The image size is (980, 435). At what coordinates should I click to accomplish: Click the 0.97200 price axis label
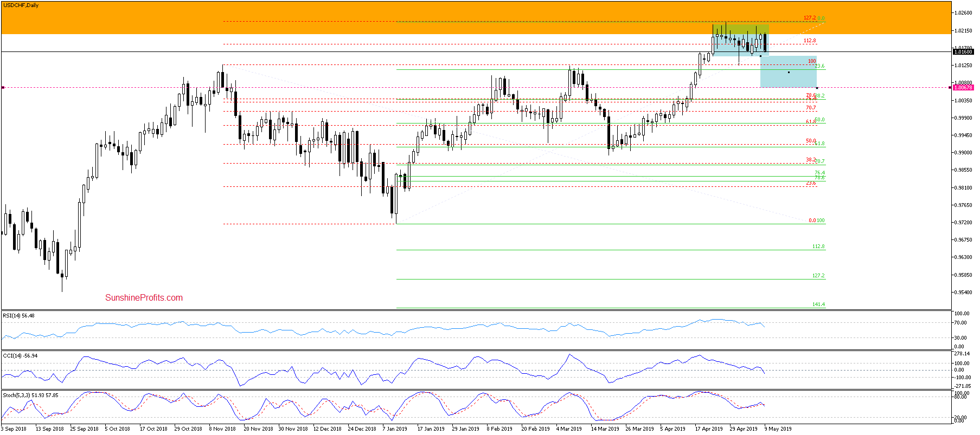963,222
